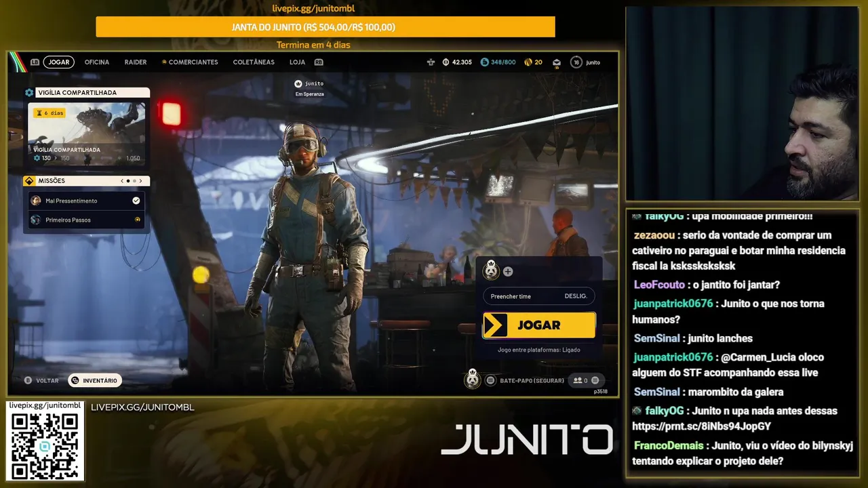Open the Primeiros Passos mission
Image resolution: width=868 pixels, height=488 pixels.
point(86,220)
